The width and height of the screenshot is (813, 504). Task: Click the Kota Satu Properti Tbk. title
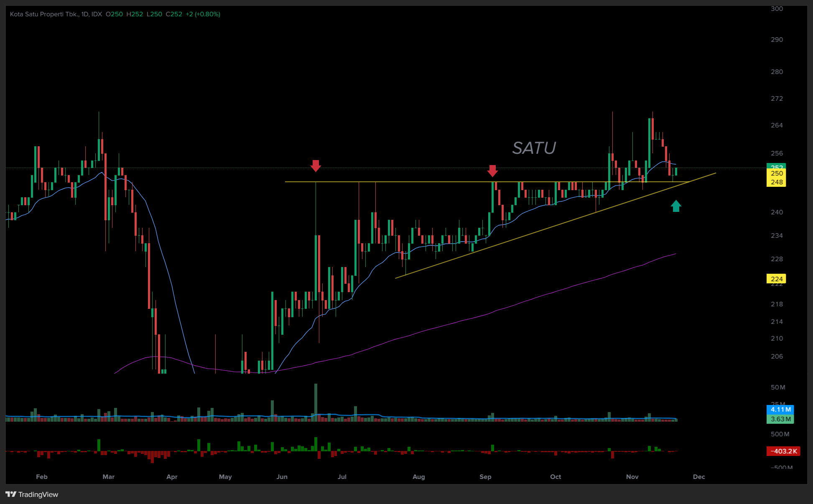(x=44, y=14)
